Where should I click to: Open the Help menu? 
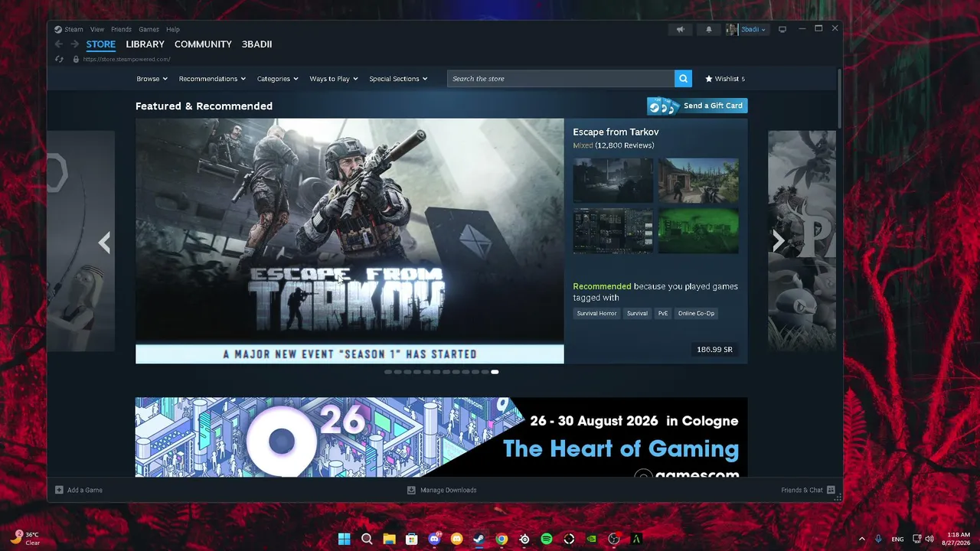click(173, 29)
